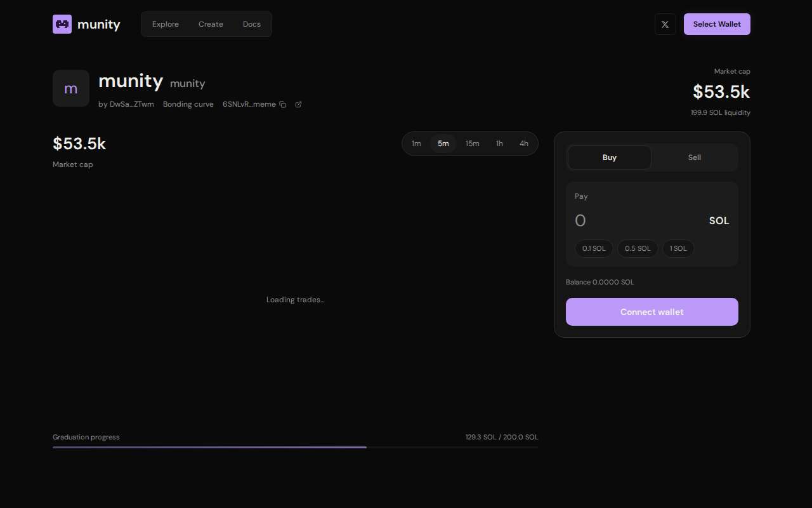
Task: Set chart interval to 1h
Action: click(x=500, y=144)
